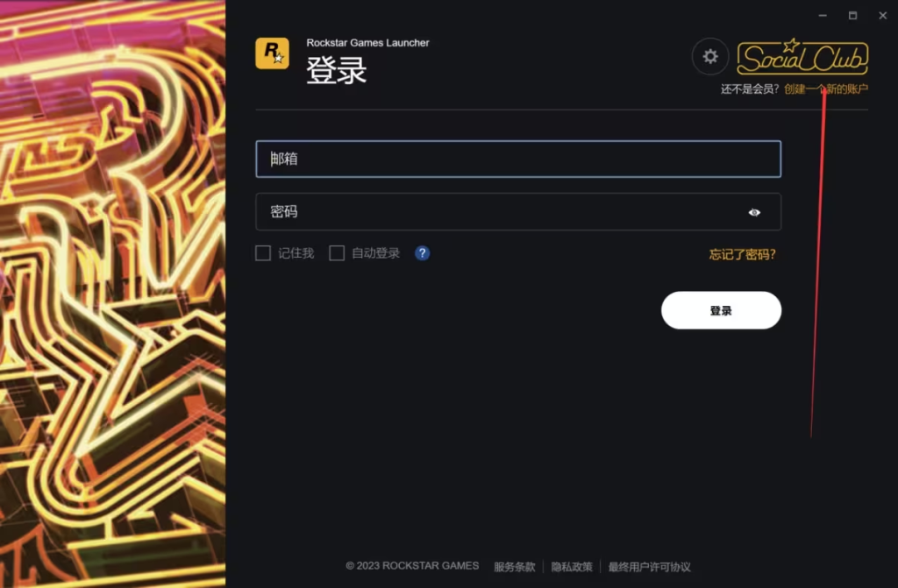Screen dimensions: 898x588
Task: Minimize the launcher window
Action: pos(823,16)
